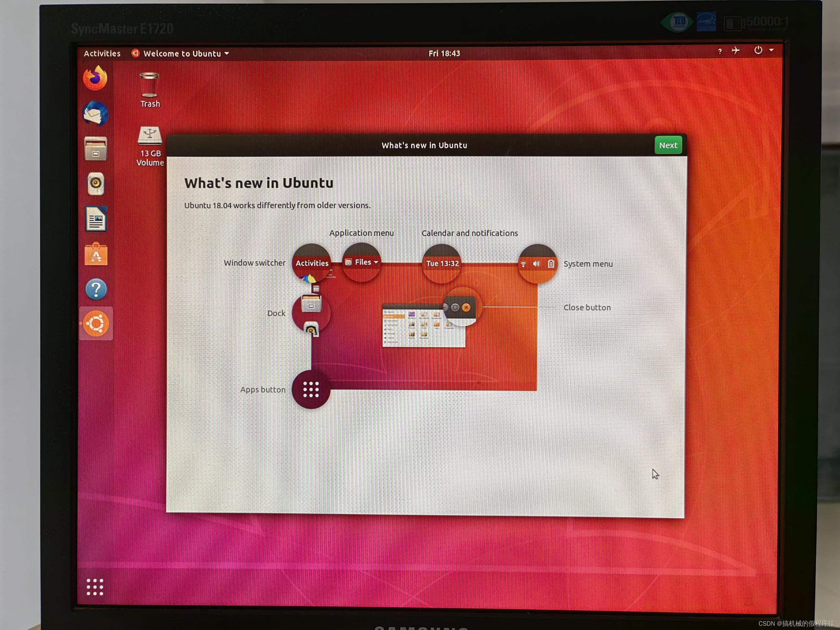Click the 'Calendar and notifications' label
Viewport: 840px width, 630px height.
[469, 233]
